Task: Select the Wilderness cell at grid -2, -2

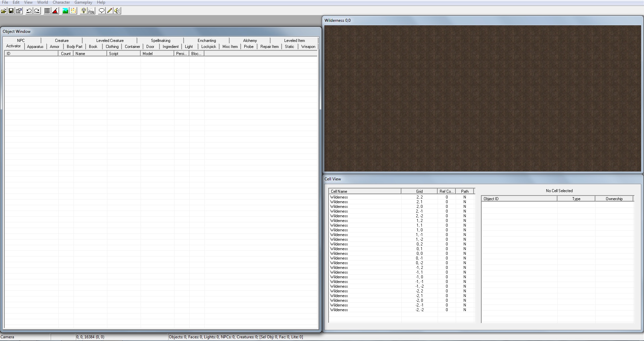Action: (402, 310)
